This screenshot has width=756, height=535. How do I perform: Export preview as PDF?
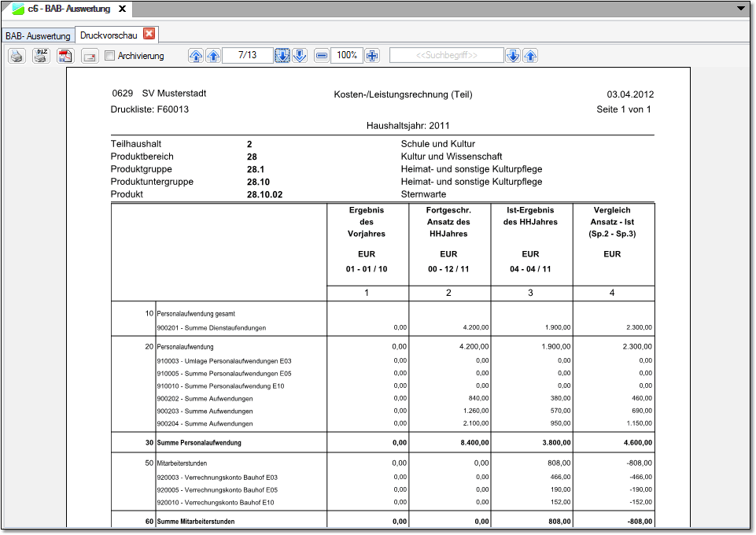[65, 56]
